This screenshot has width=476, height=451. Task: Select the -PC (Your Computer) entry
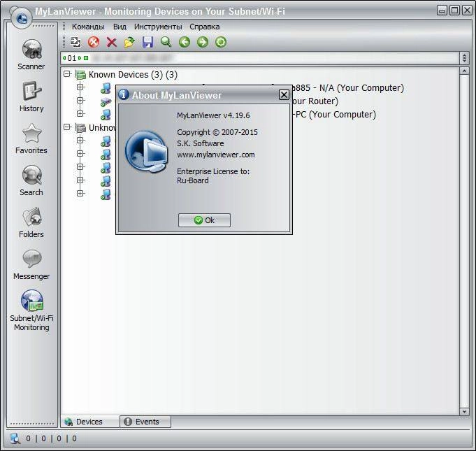click(334, 115)
